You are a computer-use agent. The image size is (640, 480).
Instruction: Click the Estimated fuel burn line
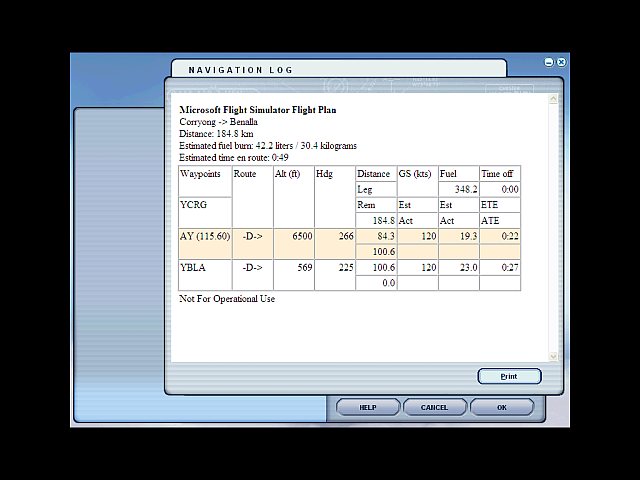(x=268, y=146)
